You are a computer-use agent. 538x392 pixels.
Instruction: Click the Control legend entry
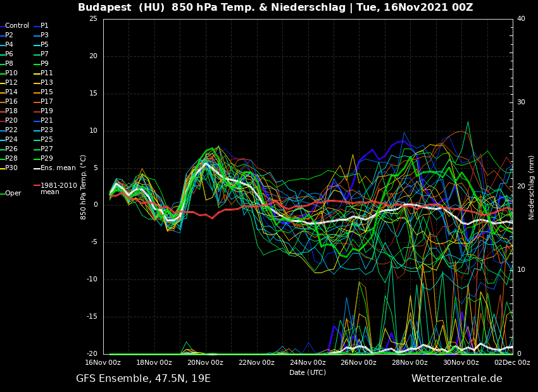17,26
